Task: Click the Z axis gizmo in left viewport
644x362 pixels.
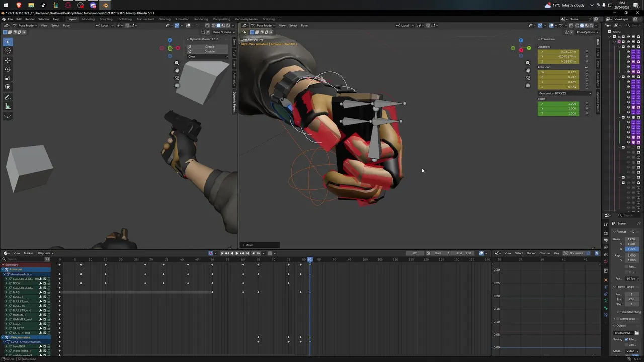Action: (x=170, y=40)
